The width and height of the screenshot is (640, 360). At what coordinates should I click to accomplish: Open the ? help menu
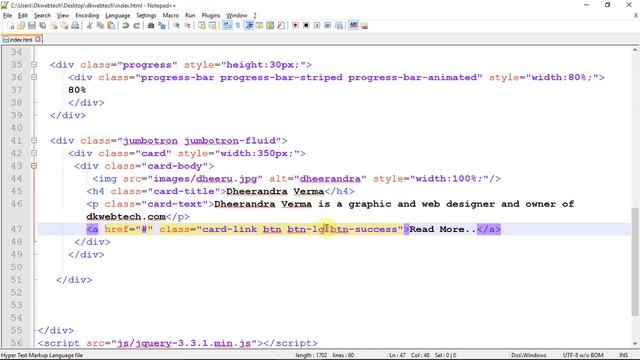click(x=255, y=16)
